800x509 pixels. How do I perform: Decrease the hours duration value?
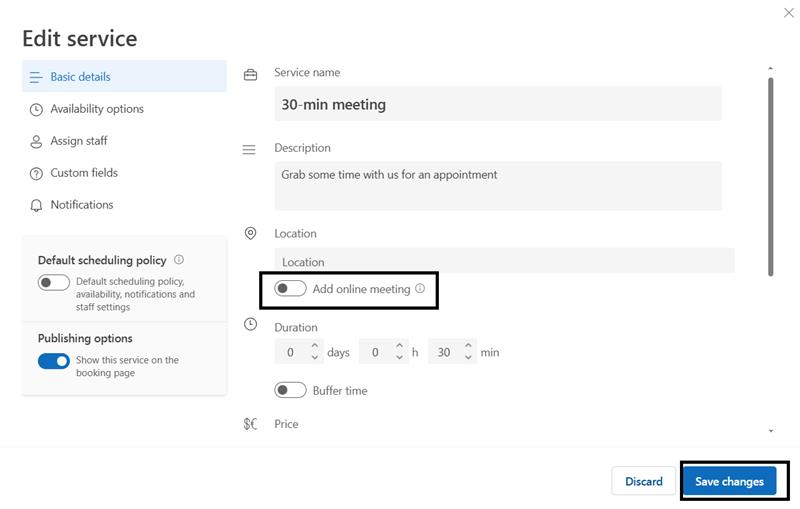coord(399,358)
